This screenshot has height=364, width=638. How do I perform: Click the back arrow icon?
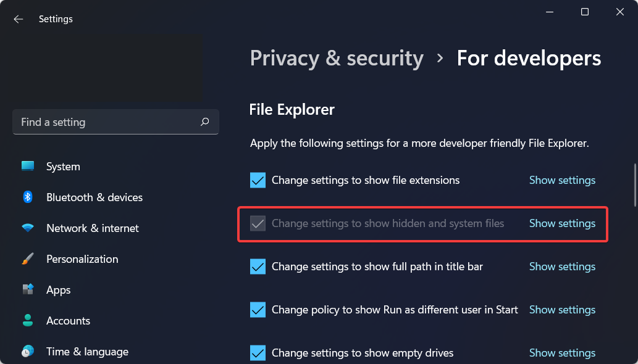19,19
